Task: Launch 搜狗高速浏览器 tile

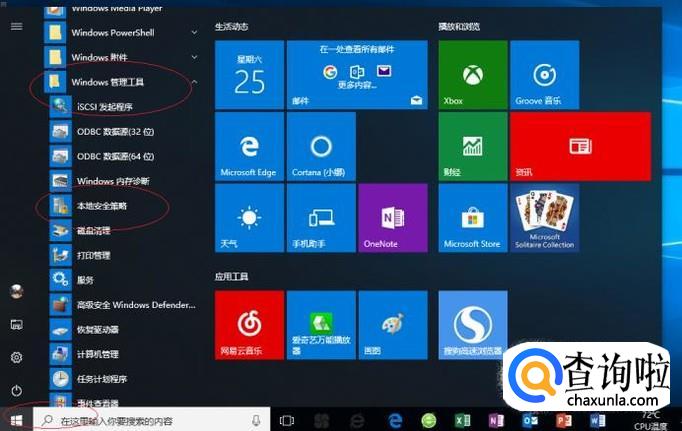Action: [x=473, y=325]
